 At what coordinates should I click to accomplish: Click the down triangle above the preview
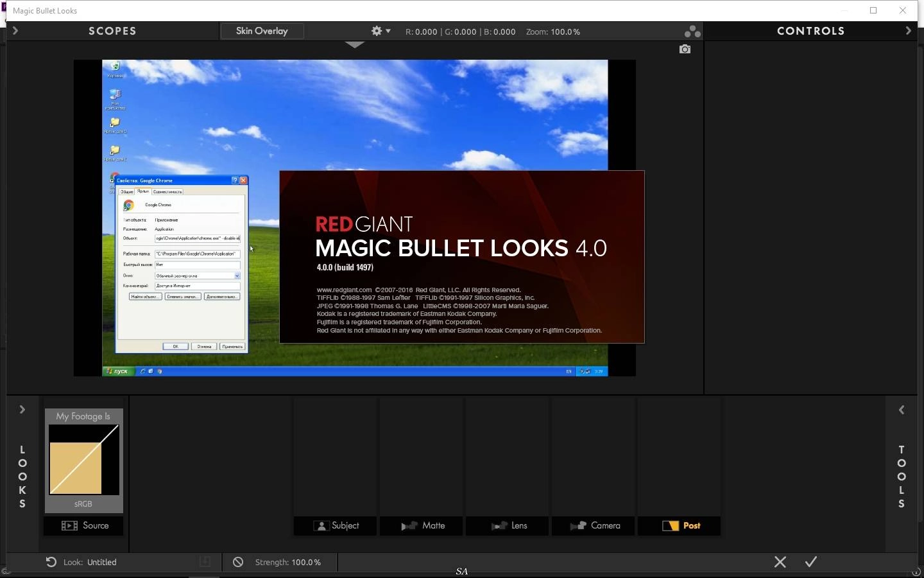(355, 45)
